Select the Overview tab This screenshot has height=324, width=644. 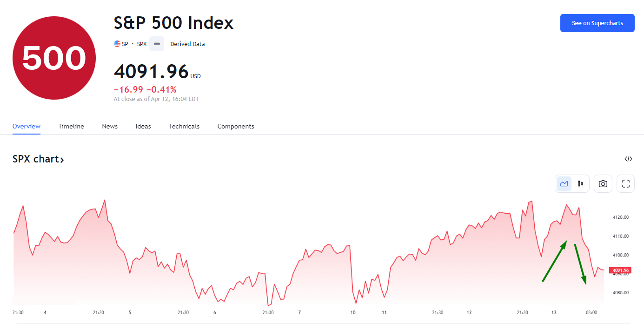[x=27, y=126]
